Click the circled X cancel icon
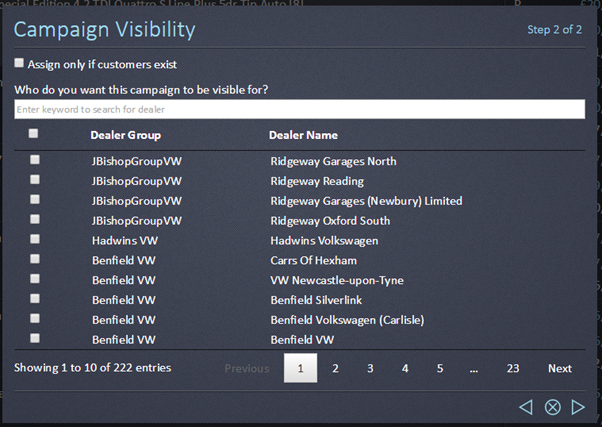Screen dimensions: 602x427 click(x=552, y=407)
